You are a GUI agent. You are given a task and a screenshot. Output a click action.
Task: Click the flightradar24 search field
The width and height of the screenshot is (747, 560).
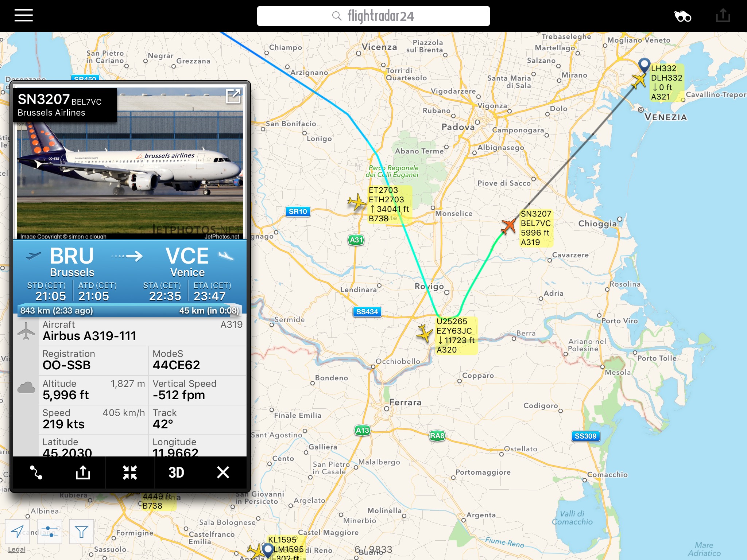[x=373, y=16]
